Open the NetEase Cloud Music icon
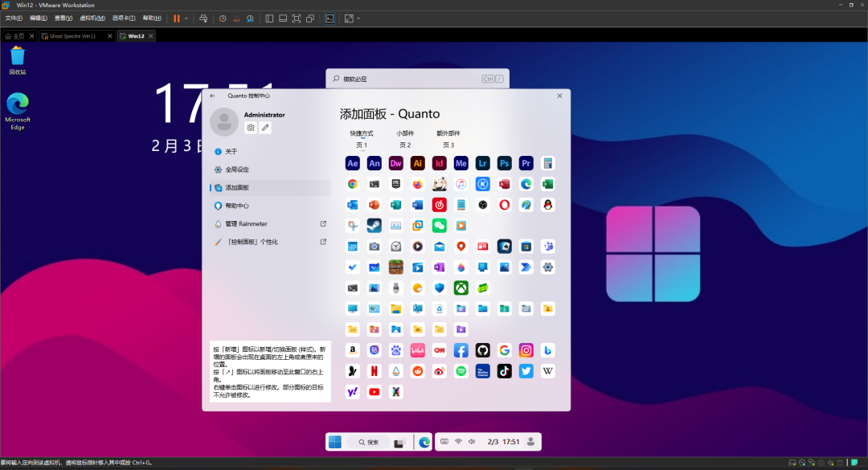868x470 pixels. coord(440,205)
